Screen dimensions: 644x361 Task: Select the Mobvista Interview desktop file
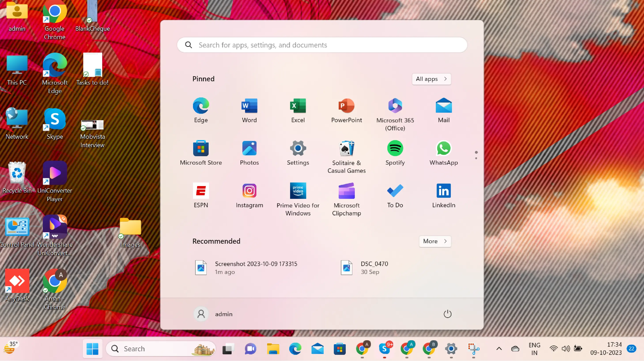(x=93, y=134)
